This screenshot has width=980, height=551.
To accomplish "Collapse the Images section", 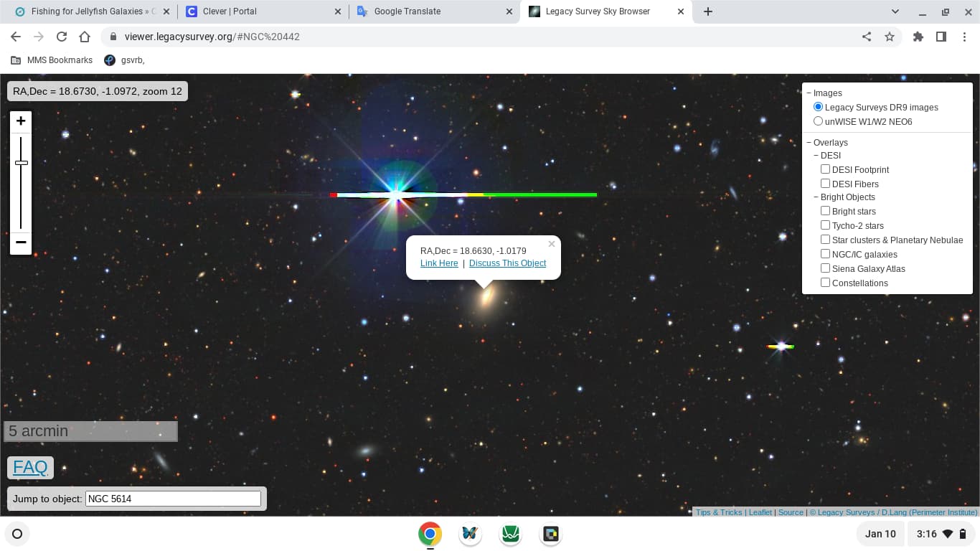I will pos(809,93).
